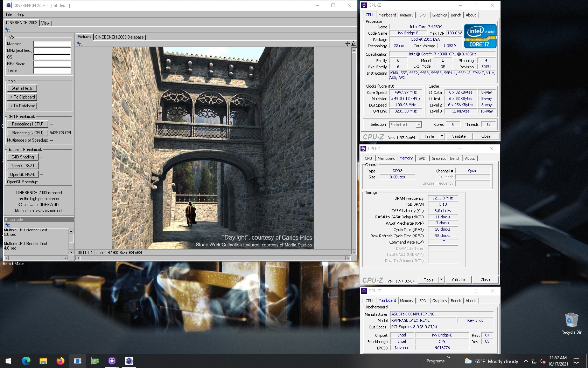
Task: Open SPD tab in top CPU-Z window
Action: [x=423, y=15]
